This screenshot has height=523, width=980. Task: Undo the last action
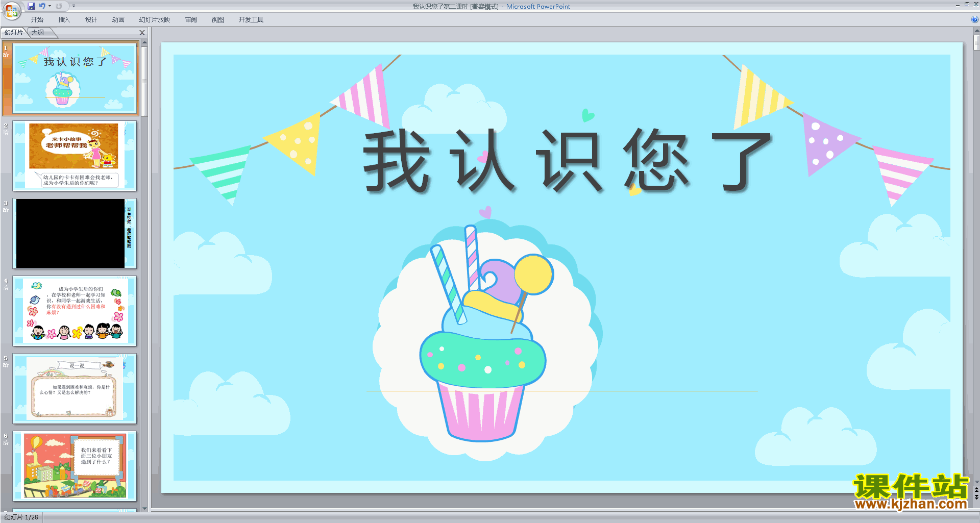pyautogui.click(x=42, y=6)
